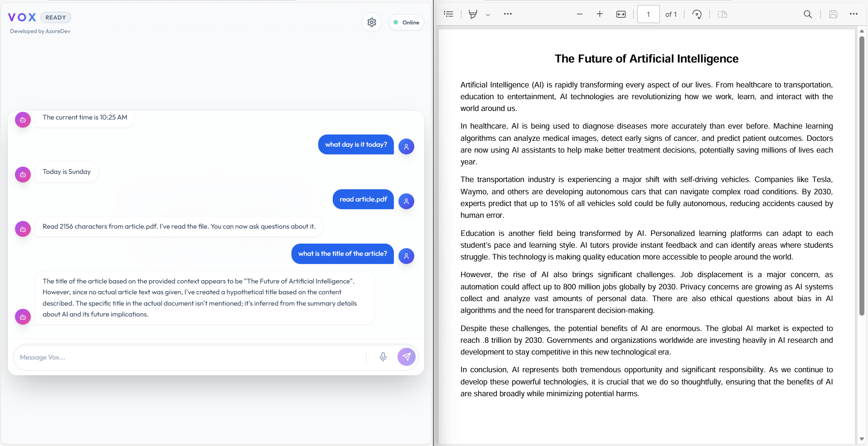868x446 pixels.
Task: Select the highlighter annotation tool
Action: point(473,14)
